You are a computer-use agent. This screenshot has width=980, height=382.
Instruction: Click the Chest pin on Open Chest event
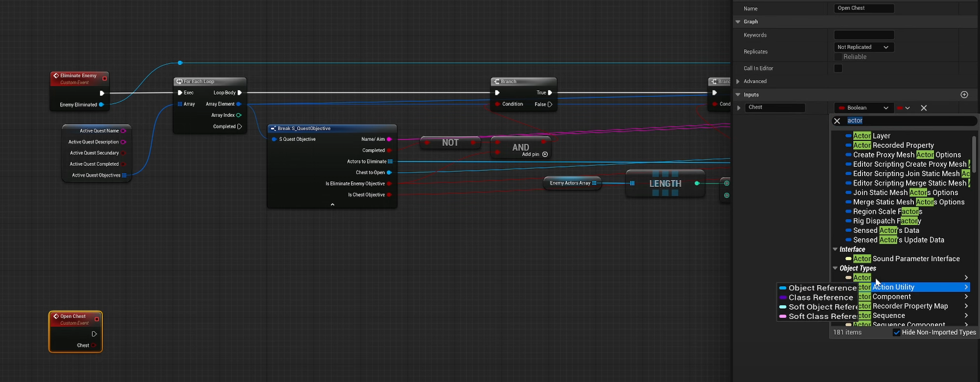pyautogui.click(x=93, y=345)
